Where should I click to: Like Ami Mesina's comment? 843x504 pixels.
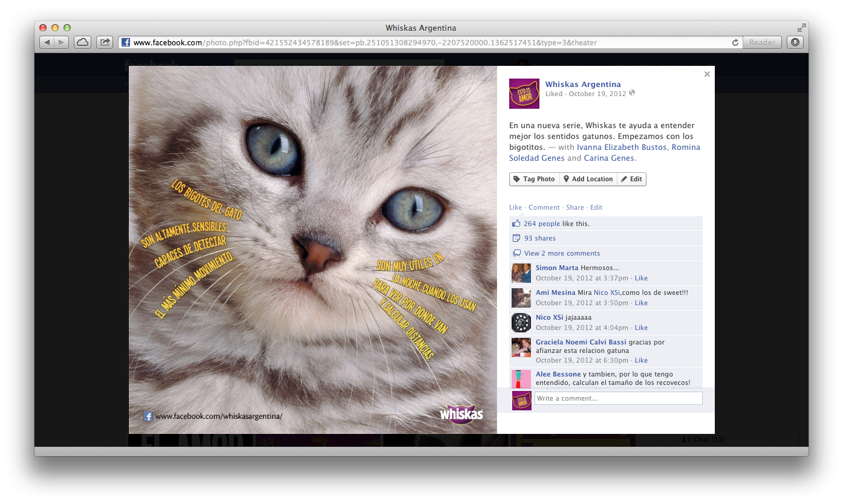[x=641, y=303]
